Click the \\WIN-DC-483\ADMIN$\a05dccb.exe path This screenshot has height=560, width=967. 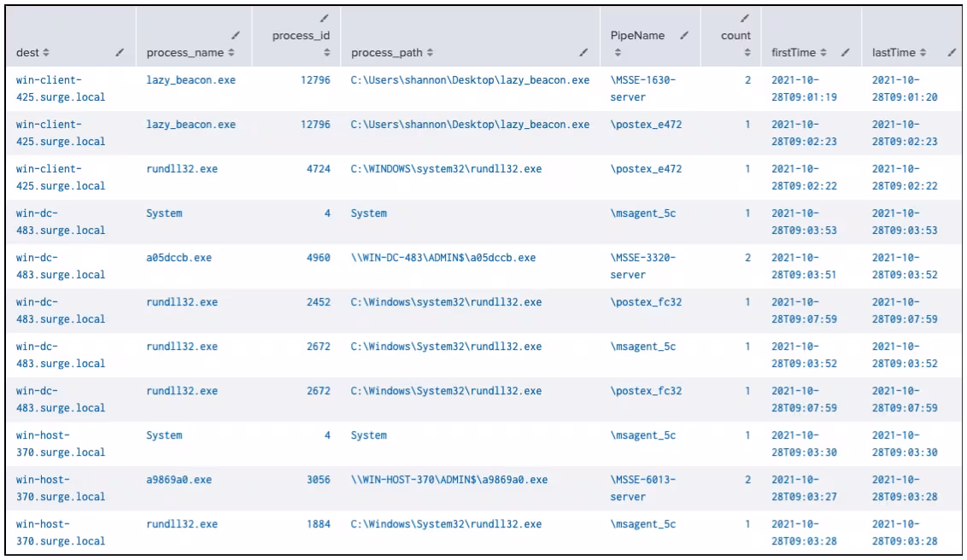[x=442, y=257]
